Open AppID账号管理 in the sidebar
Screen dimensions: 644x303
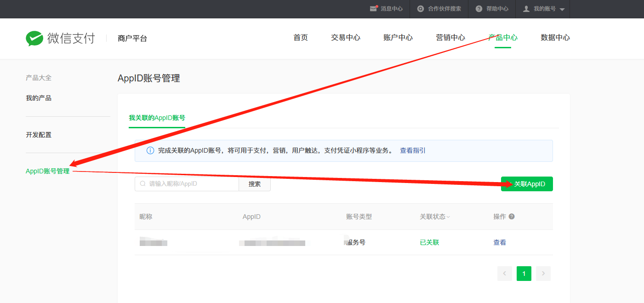point(48,171)
